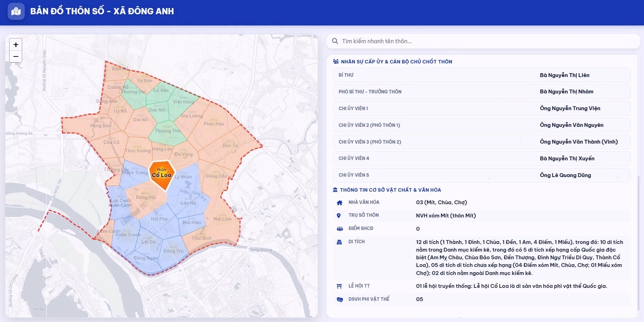Screen dimensions: 644x322
Task: Click the map logo icon in header
Action: click(16, 11)
